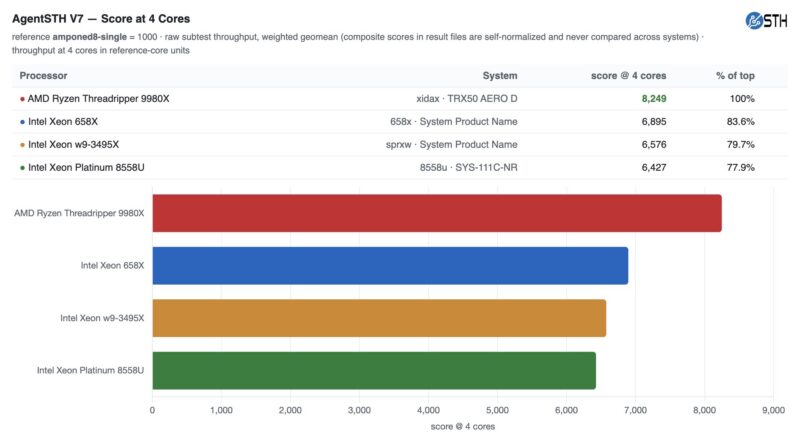Click the red AMD Threadripper 9980X bar
Viewport: 800px width, 443px height.
click(437, 213)
